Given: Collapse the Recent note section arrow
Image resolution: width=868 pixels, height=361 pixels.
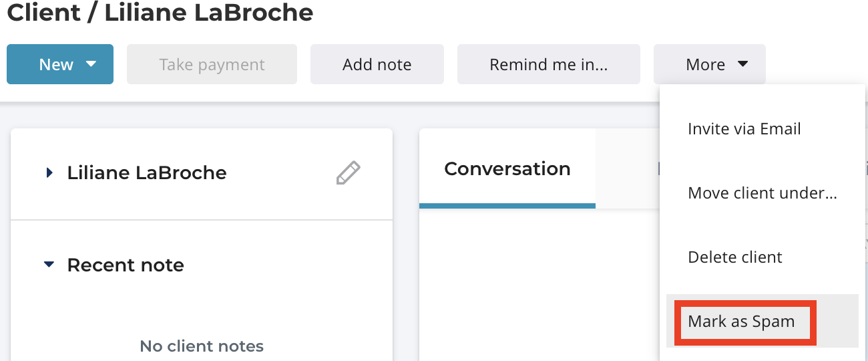Looking at the screenshot, I should tap(48, 265).
